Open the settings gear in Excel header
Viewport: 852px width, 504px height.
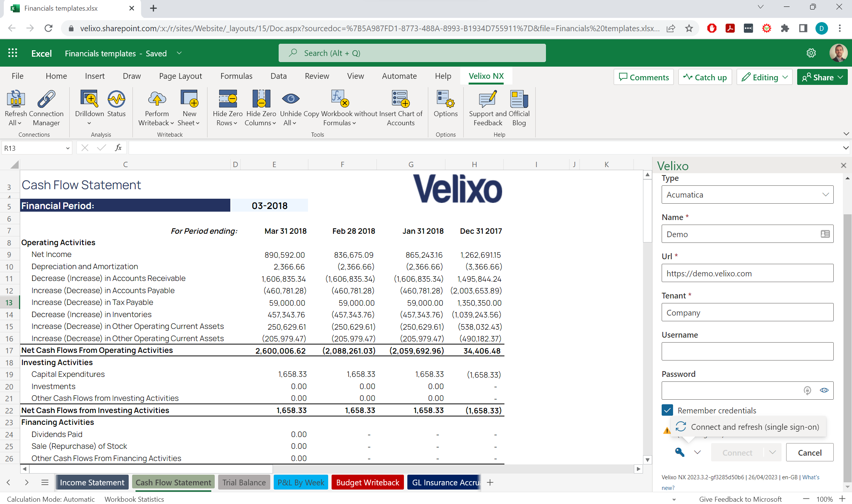point(811,53)
